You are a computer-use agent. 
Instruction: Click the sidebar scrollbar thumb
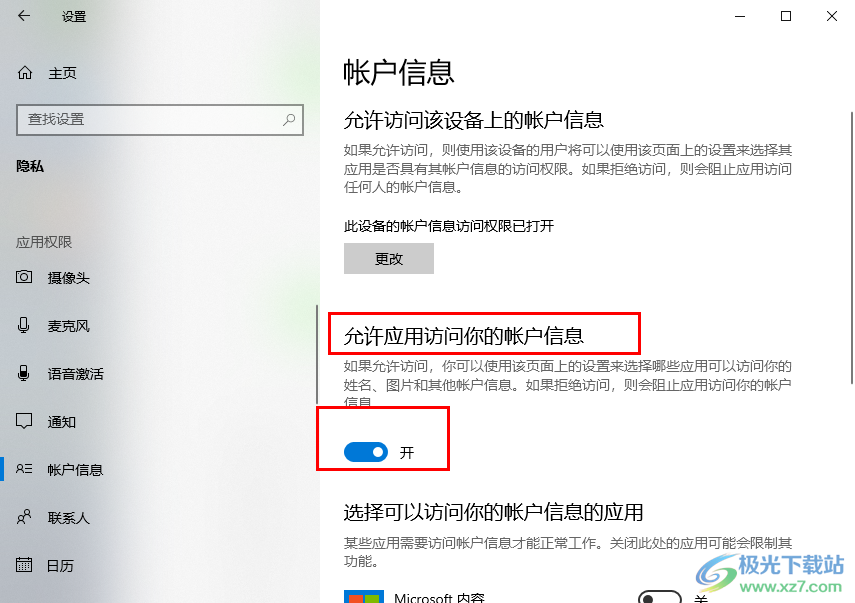click(317, 354)
